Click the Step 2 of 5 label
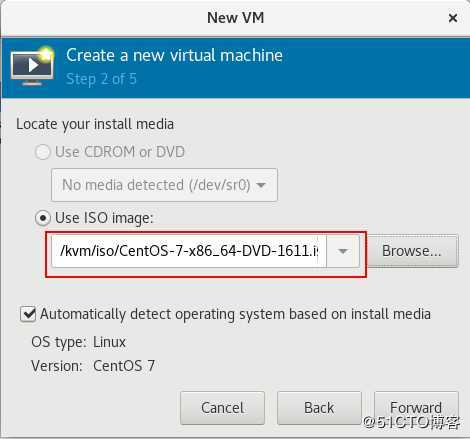 101,79
